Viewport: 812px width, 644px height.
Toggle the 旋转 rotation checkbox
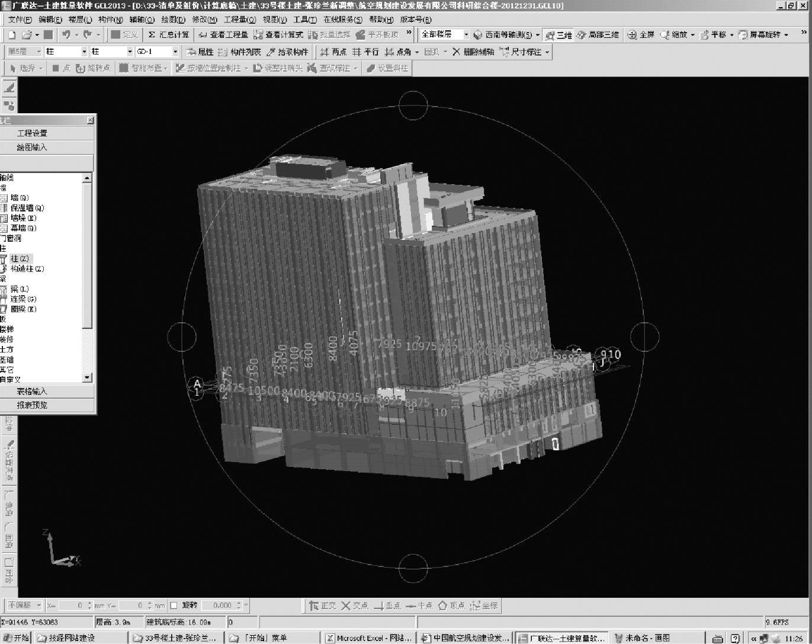(x=174, y=605)
